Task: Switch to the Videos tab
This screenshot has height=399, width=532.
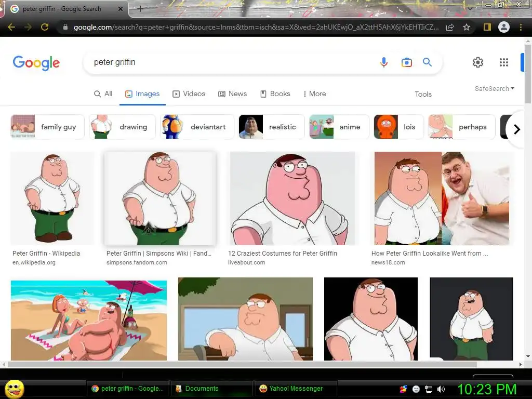Action: click(189, 94)
